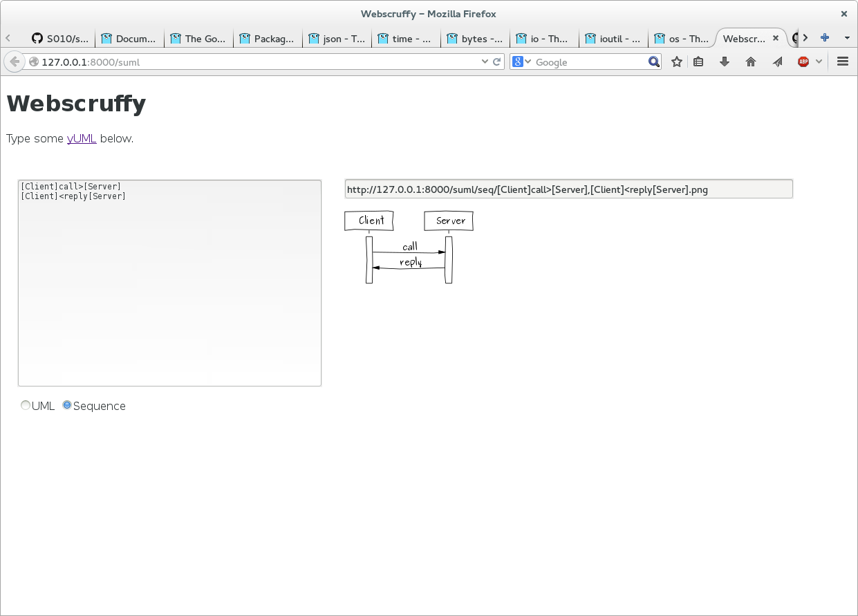Open the bookmarks list icon
Viewport: 858px width, 616px height.
point(698,62)
